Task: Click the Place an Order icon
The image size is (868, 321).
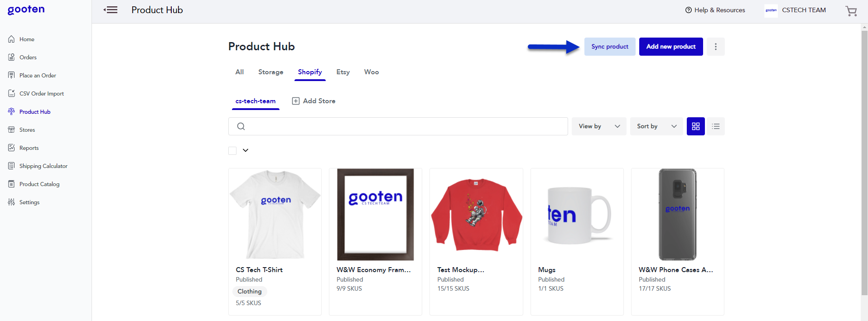Action: pos(11,75)
